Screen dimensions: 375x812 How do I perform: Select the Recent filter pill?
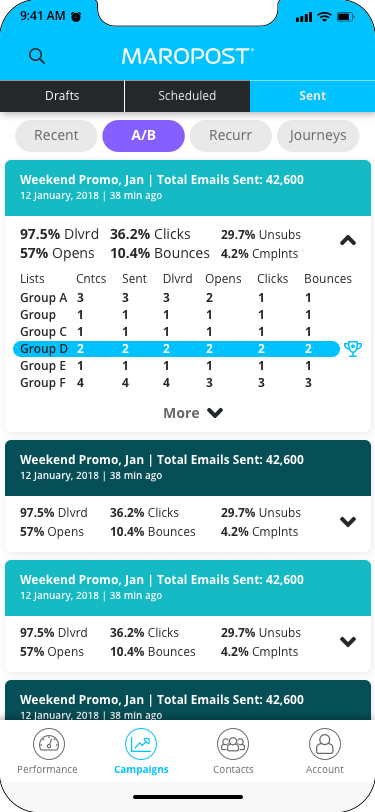tap(56, 136)
